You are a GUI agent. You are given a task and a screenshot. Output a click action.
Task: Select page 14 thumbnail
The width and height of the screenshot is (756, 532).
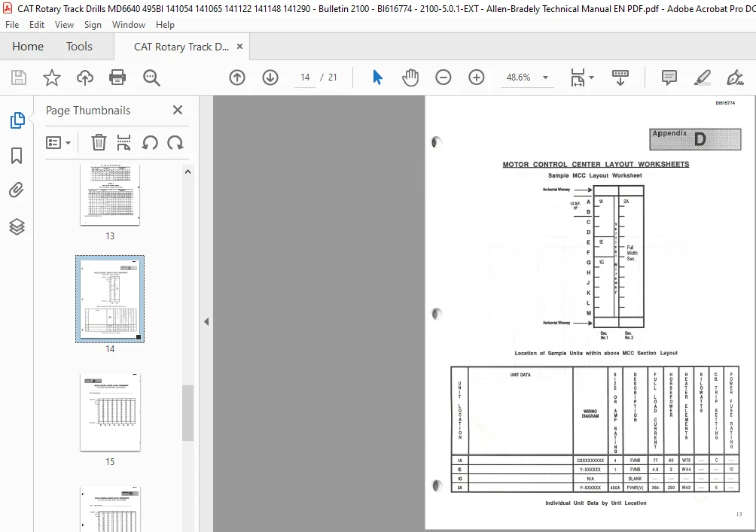pos(110,299)
